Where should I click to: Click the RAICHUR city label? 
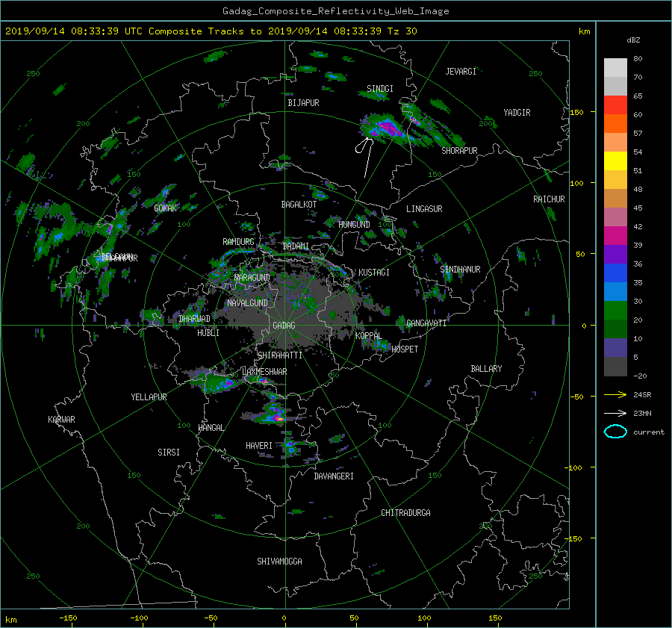coord(549,199)
